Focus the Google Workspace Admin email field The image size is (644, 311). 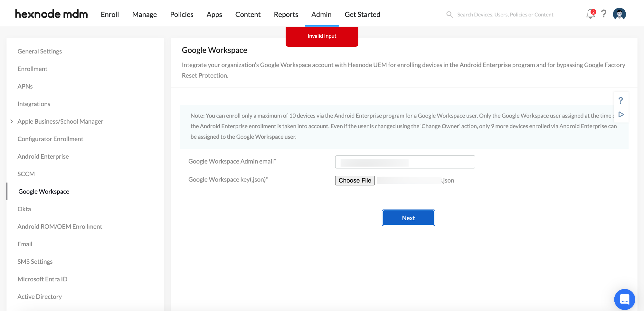(405, 162)
